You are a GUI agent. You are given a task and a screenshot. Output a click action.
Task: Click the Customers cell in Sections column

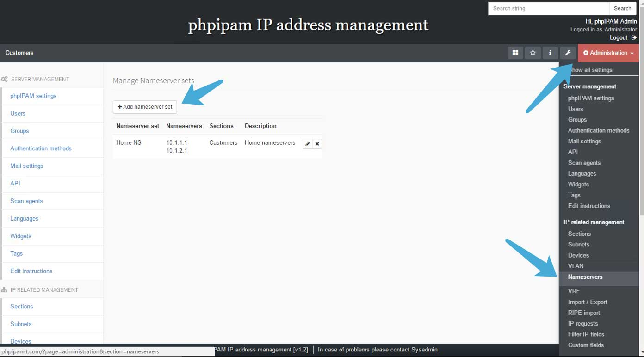pyautogui.click(x=223, y=143)
